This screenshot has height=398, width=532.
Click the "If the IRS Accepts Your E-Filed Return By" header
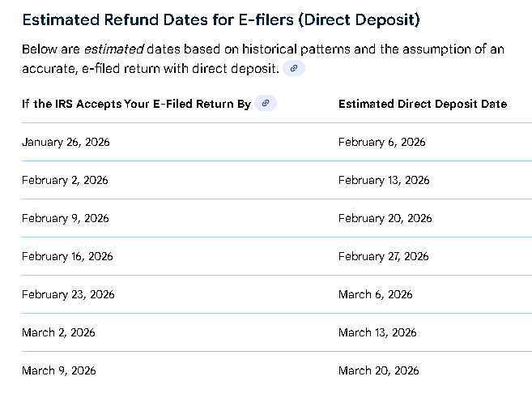coord(136,105)
